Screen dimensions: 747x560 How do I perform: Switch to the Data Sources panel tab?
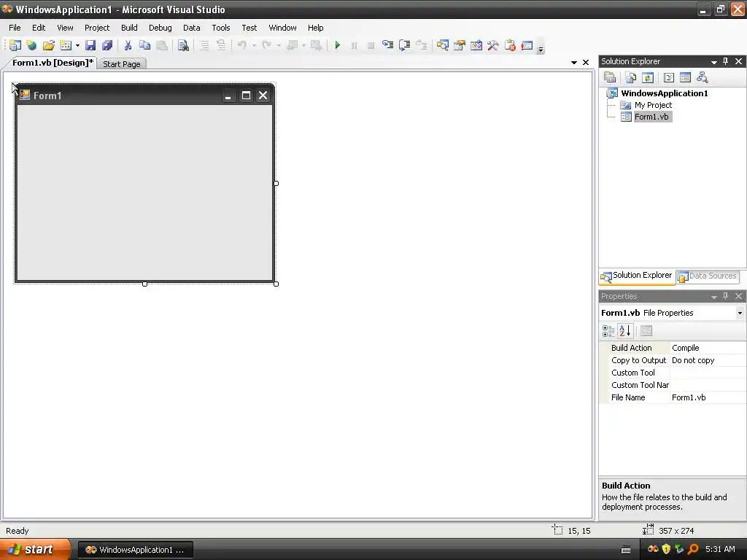(707, 276)
